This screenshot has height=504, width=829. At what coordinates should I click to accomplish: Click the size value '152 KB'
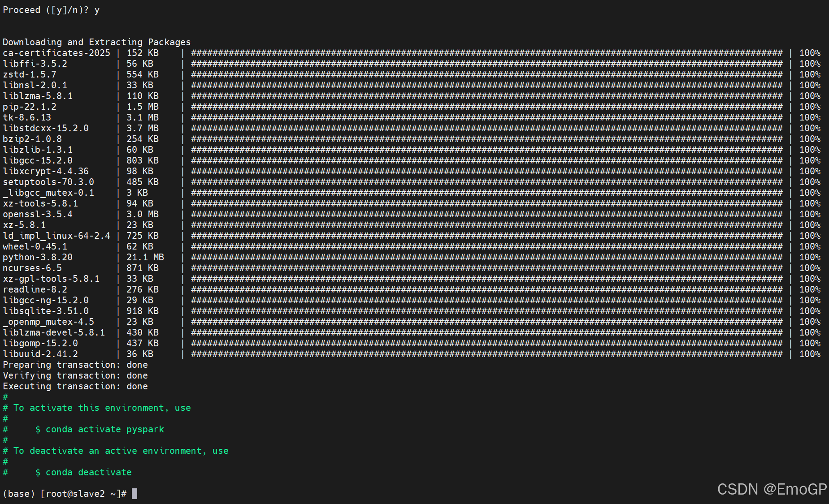[x=143, y=53]
